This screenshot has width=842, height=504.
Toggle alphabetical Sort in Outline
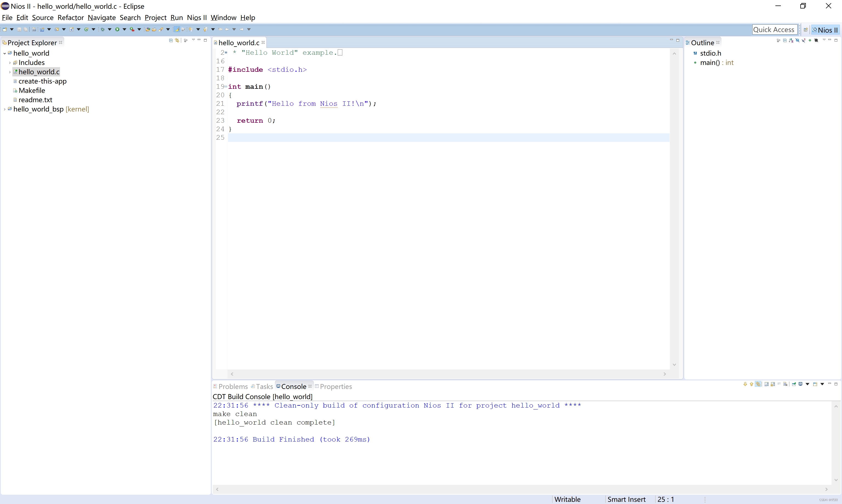pos(791,41)
